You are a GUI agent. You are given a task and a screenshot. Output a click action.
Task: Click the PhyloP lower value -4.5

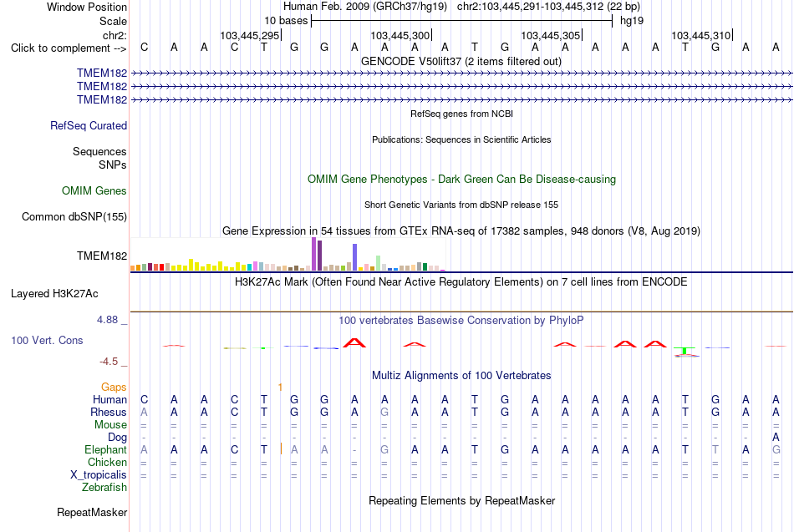[x=109, y=362]
